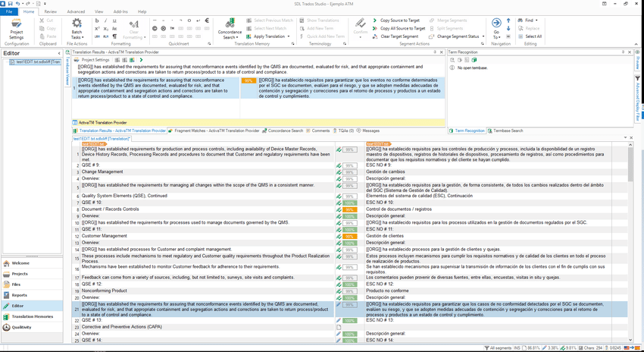
Task: Switch to the Advanced ribbon tab
Action: click(76, 11)
